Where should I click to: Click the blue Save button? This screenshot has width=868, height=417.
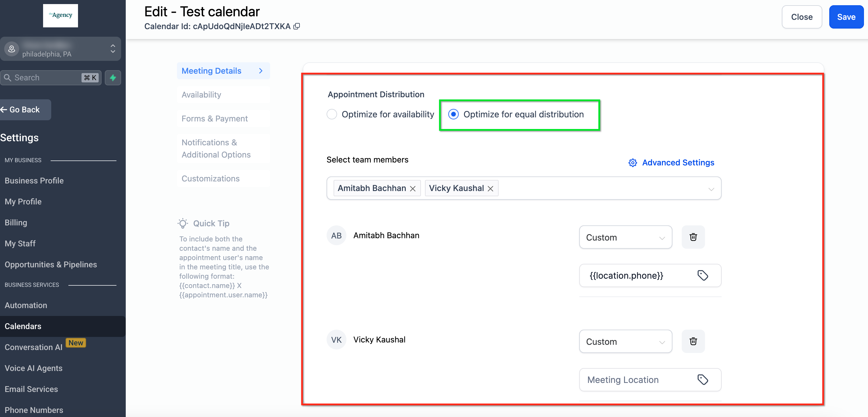pyautogui.click(x=846, y=17)
